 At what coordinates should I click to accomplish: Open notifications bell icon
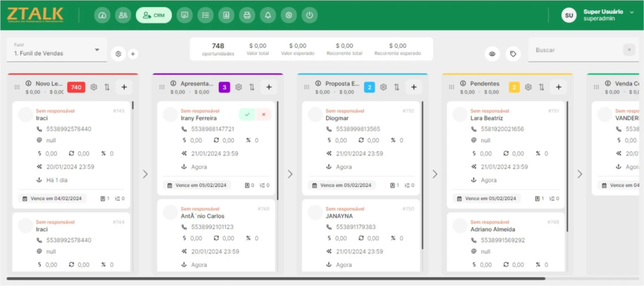coord(268,15)
